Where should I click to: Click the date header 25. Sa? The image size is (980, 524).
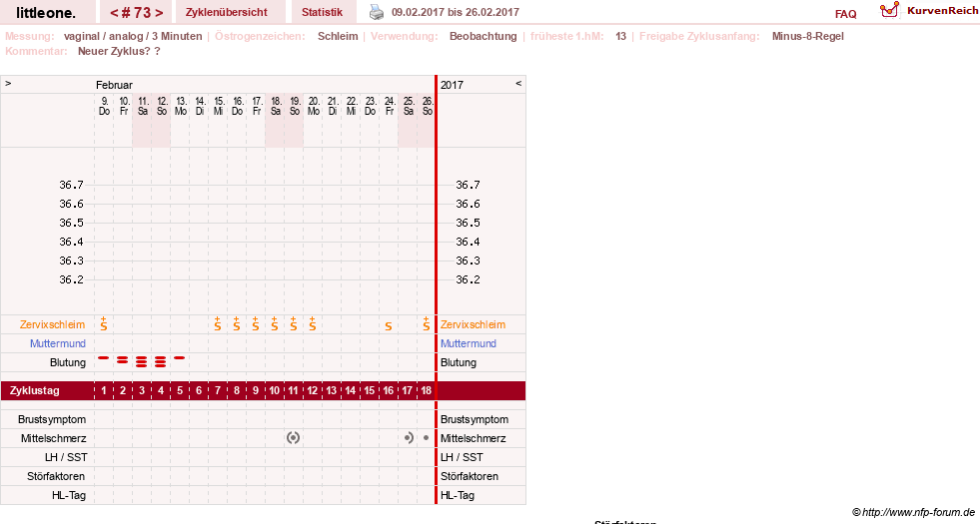tap(409, 106)
